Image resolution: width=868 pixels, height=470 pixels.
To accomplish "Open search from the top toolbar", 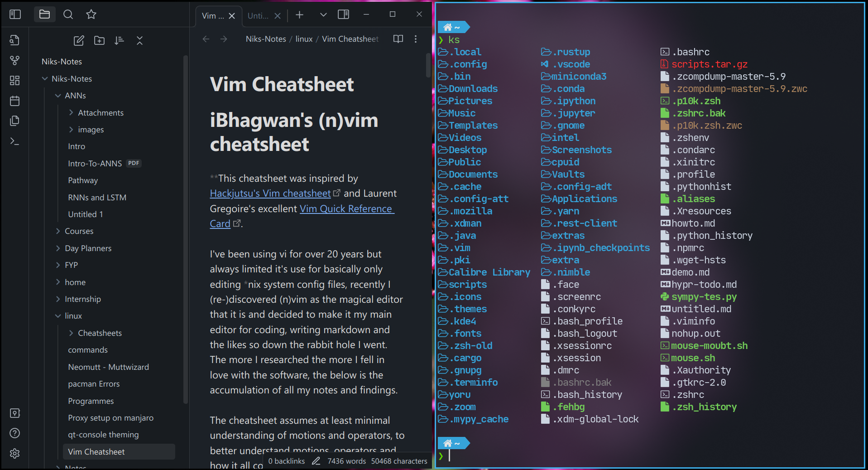I will pos(68,14).
